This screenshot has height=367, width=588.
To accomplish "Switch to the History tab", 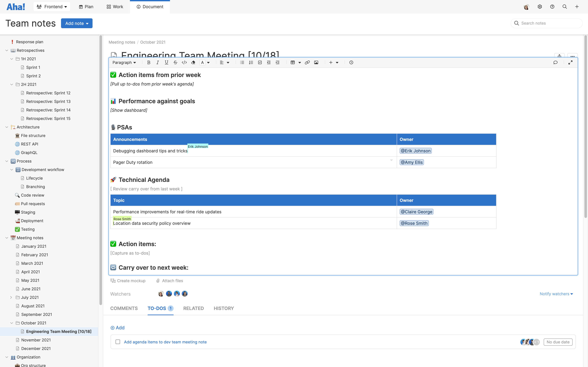I will coord(224,308).
